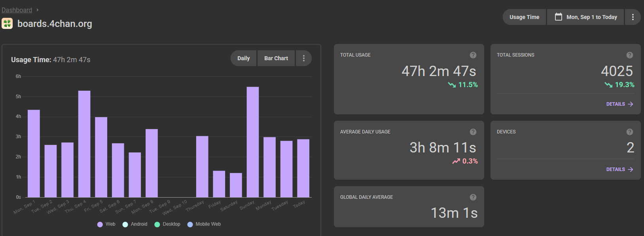Open the page-level more options menu

[x=633, y=17]
